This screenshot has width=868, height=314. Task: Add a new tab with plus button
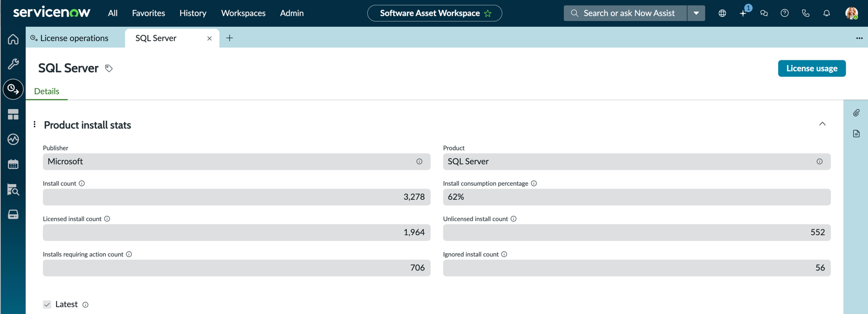[x=229, y=38]
